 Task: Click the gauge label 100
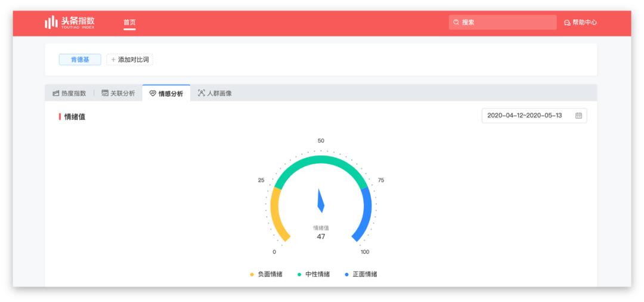point(365,252)
